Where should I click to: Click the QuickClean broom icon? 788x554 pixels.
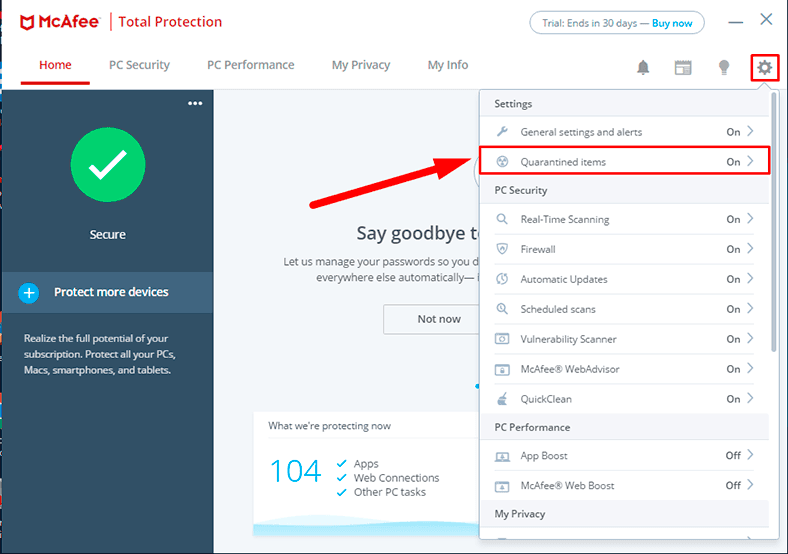[x=502, y=399]
